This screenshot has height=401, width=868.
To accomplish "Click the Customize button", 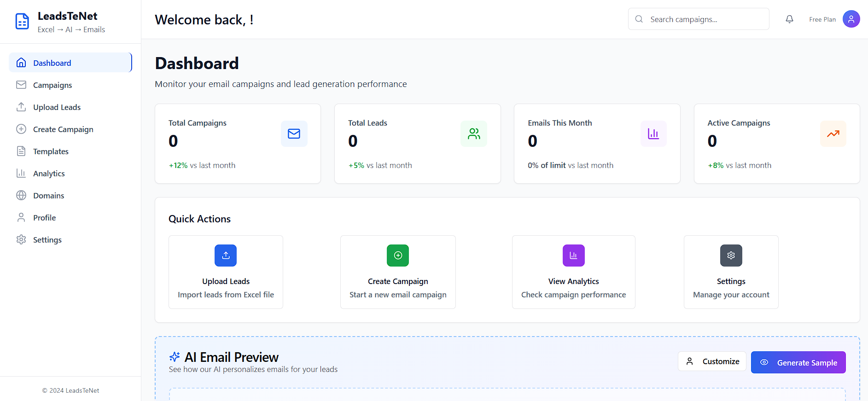I will coord(712,361).
